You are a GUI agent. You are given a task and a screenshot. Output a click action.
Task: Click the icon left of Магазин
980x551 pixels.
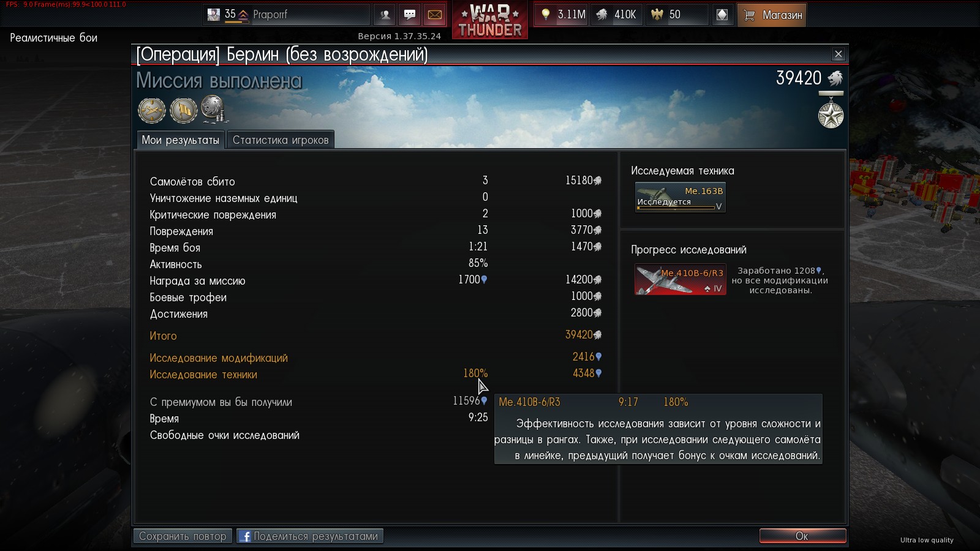[x=722, y=15]
